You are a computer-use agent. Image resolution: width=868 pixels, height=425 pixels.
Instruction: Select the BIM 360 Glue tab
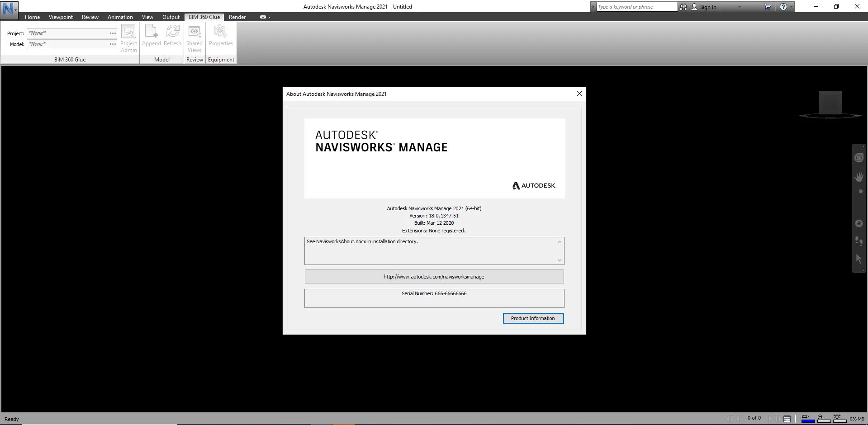point(204,17)
